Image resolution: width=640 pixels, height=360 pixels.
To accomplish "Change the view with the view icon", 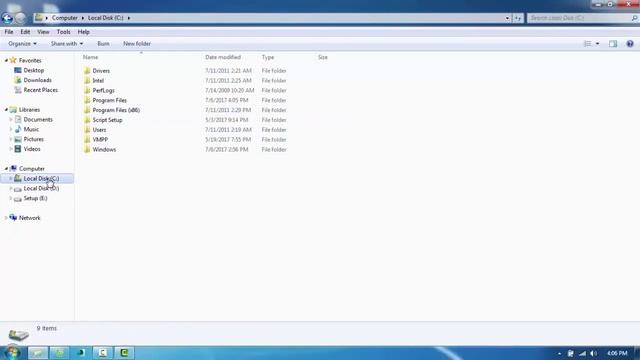I will click(587, 44).
